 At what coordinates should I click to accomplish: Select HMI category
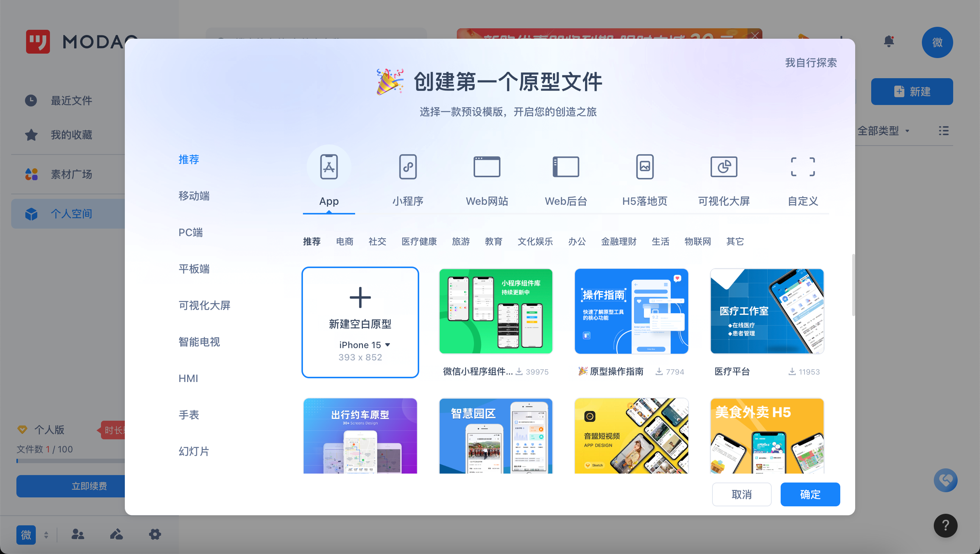point(188,379)
